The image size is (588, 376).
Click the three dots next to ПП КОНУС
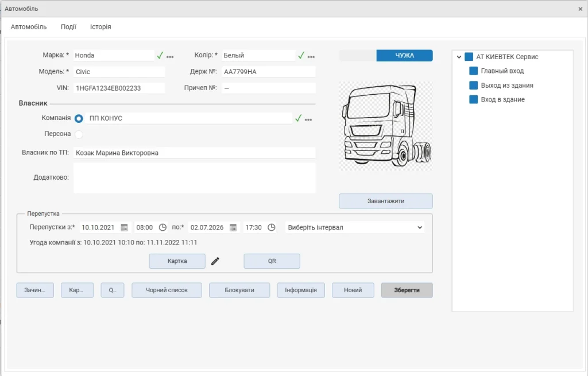click(308, 120)
